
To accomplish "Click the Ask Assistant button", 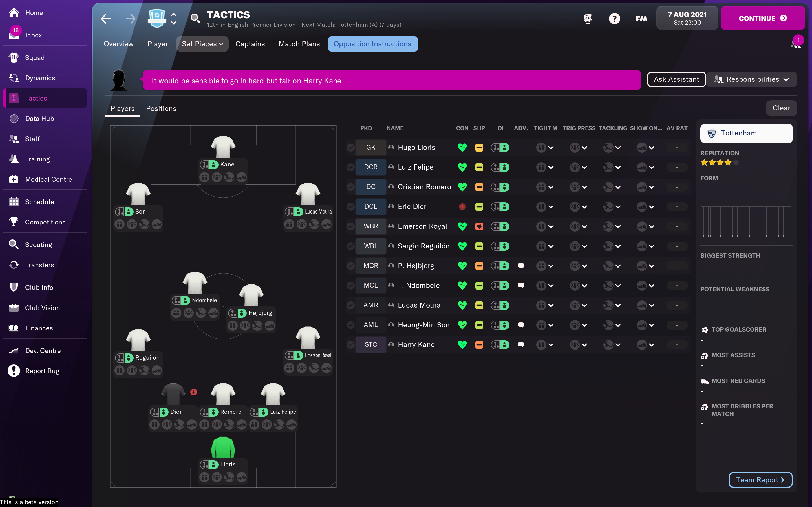I will tap(676, 79).
